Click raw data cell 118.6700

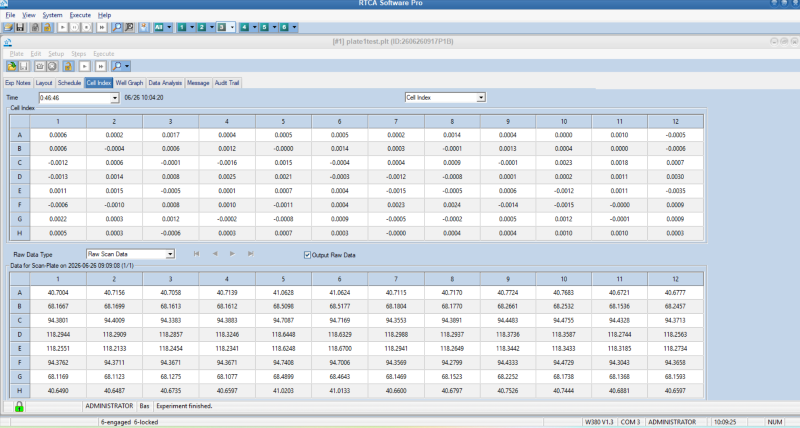[x=339, y=349]
